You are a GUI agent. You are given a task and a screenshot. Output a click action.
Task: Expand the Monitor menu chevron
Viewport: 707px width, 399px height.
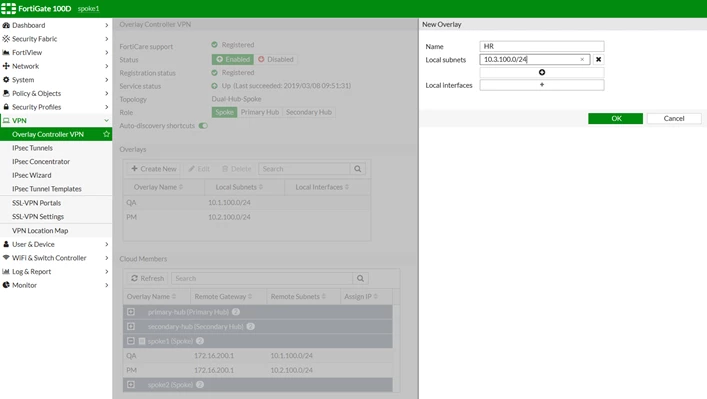coord(106,285)
